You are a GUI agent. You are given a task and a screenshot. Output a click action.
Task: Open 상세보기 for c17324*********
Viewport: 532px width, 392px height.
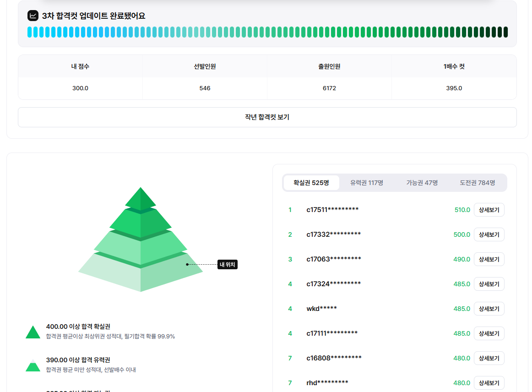click(x=489, y=284)
